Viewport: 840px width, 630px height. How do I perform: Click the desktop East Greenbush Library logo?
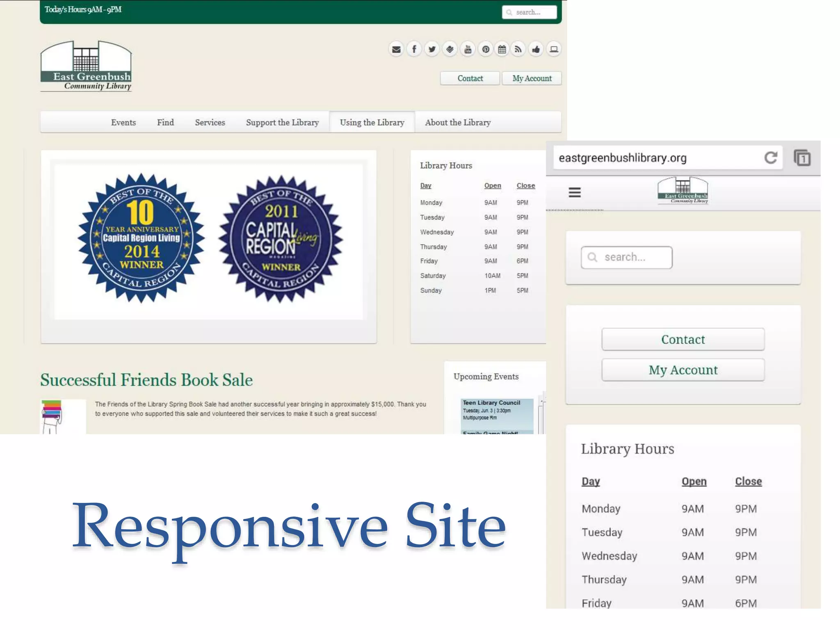(86, 66)
